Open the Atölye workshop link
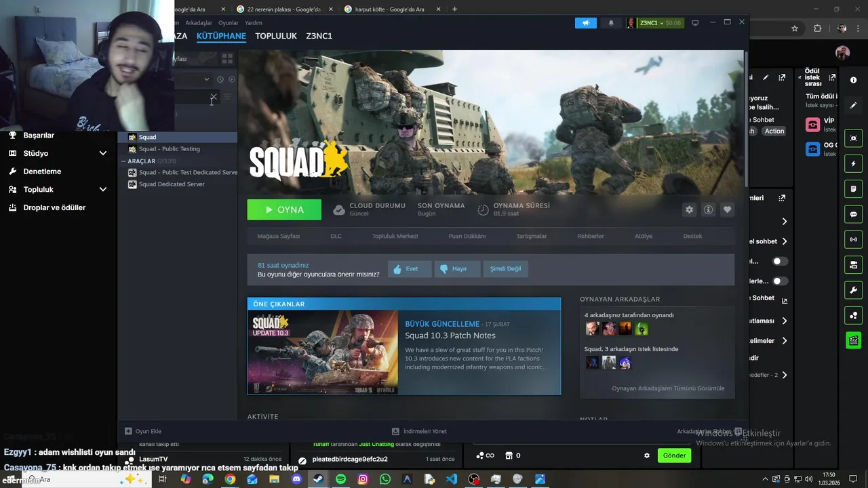 (x=644, y=236)
